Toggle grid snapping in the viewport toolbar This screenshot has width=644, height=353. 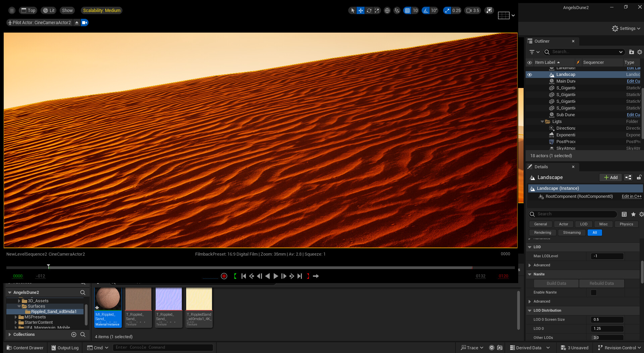tap(407, 10)
